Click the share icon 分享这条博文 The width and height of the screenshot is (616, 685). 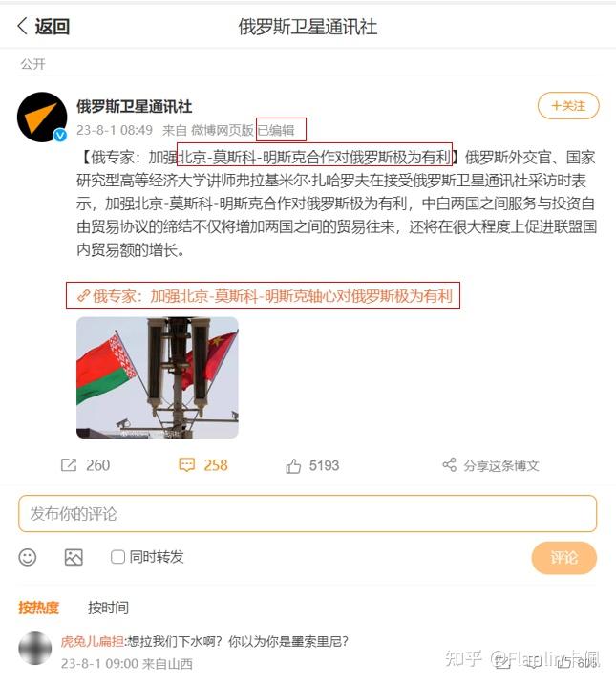pos(449,465)
